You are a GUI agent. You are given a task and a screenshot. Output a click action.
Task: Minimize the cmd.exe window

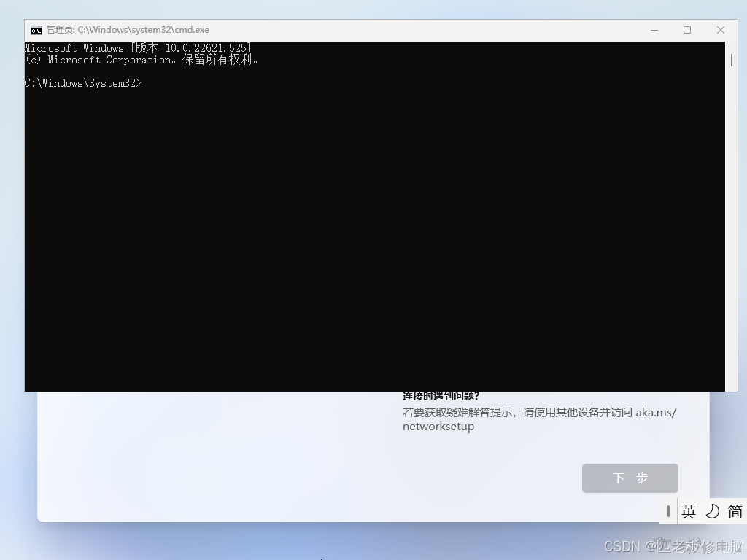[654, 30]
